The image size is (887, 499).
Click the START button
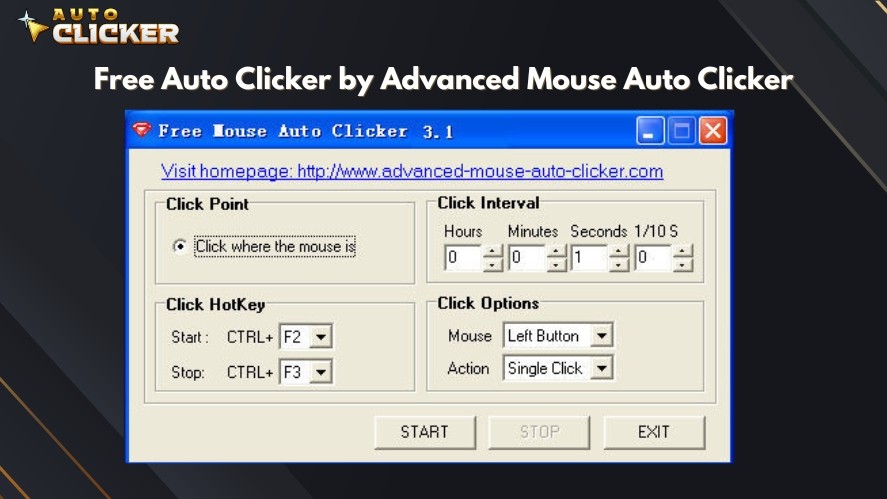(425, 432)
